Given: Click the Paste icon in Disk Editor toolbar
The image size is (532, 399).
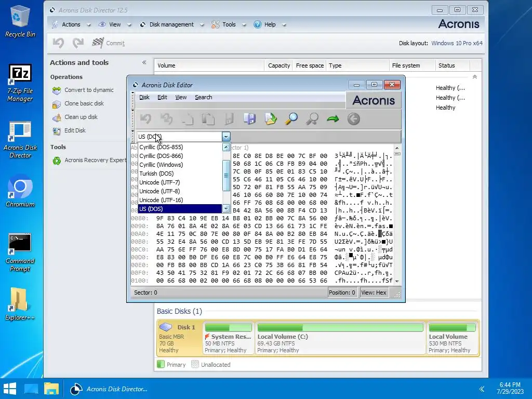Looking at the screenshot, I should click(x=208, y=119).
